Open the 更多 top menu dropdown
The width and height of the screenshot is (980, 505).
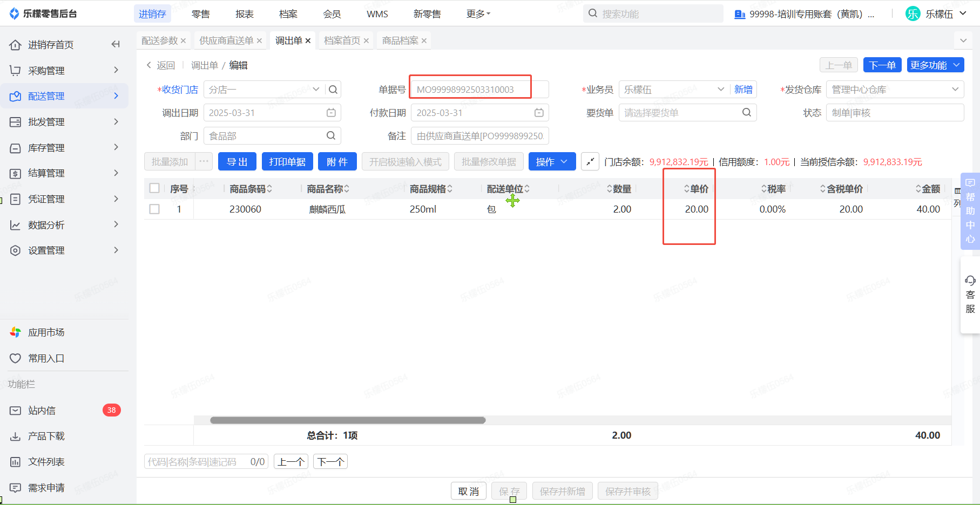click(x=478, y=14)
